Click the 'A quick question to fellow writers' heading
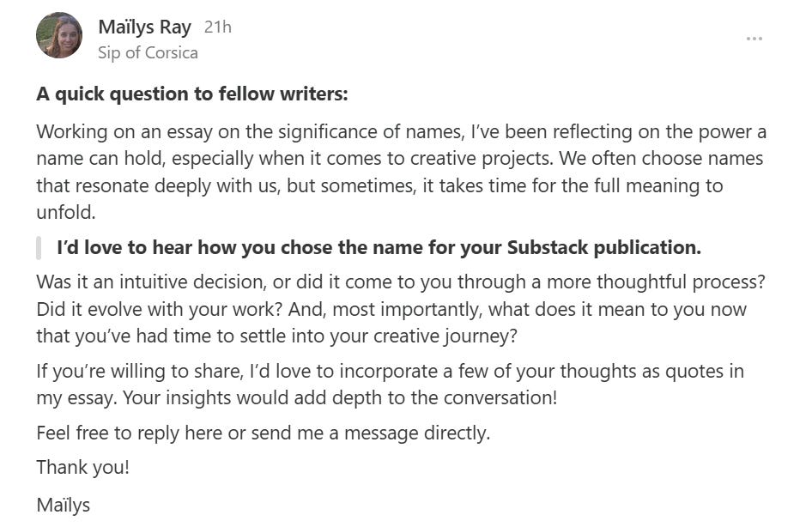 pos(192,94)
